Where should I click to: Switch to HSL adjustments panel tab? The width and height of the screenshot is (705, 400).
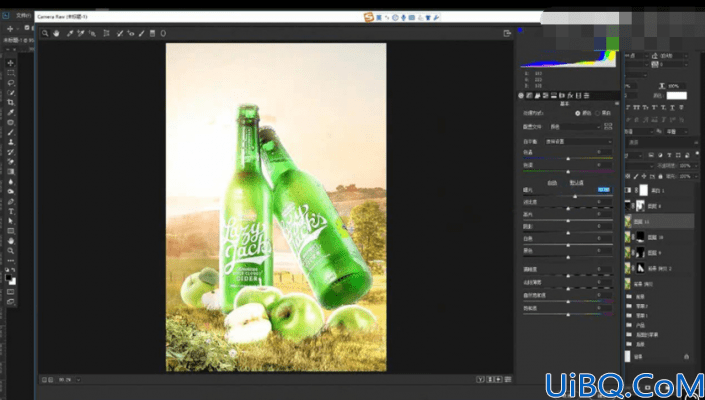pos(545,96)
